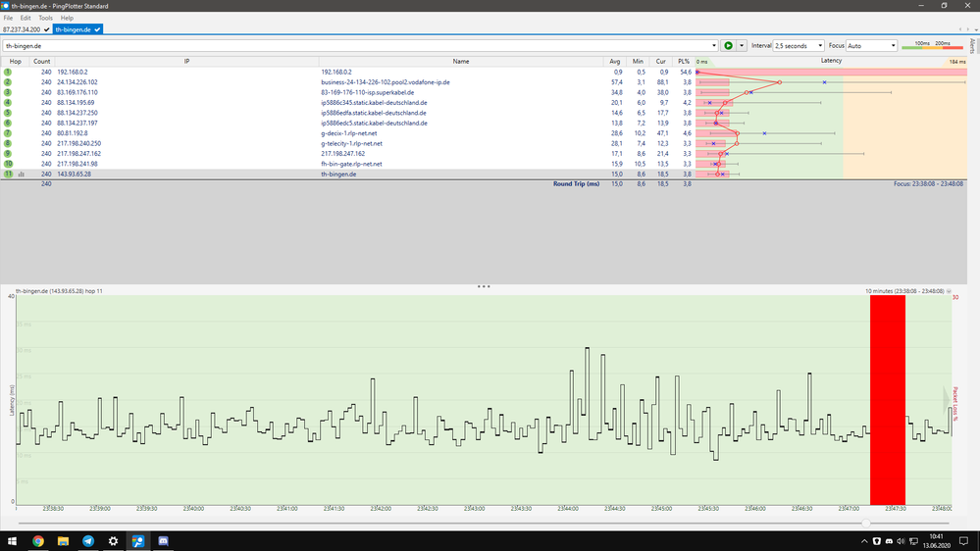The image size is (980, 551).
Task: Open the vertical Alerts side panel
Action: 971,46
